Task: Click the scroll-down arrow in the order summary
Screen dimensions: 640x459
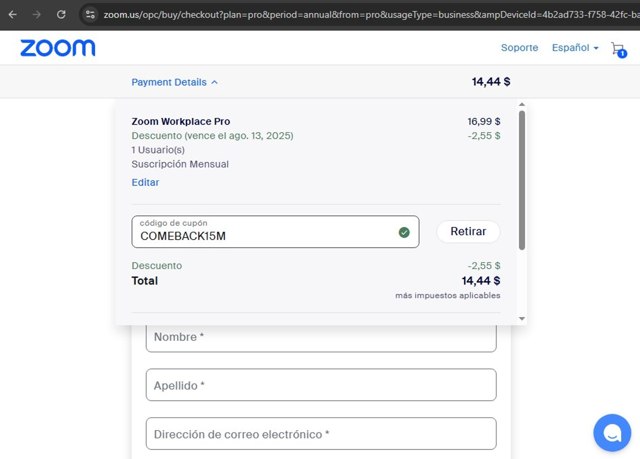Action: click(x=521, y=318)
